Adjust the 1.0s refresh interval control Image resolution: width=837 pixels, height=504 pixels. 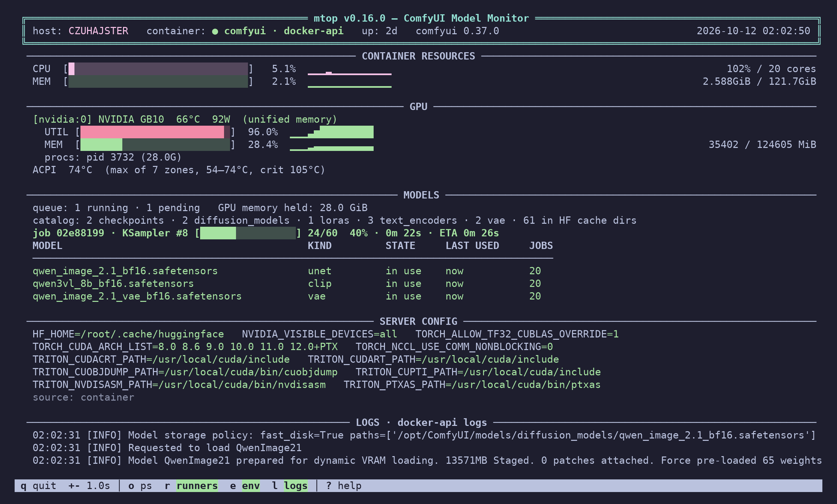pos(89,486)
